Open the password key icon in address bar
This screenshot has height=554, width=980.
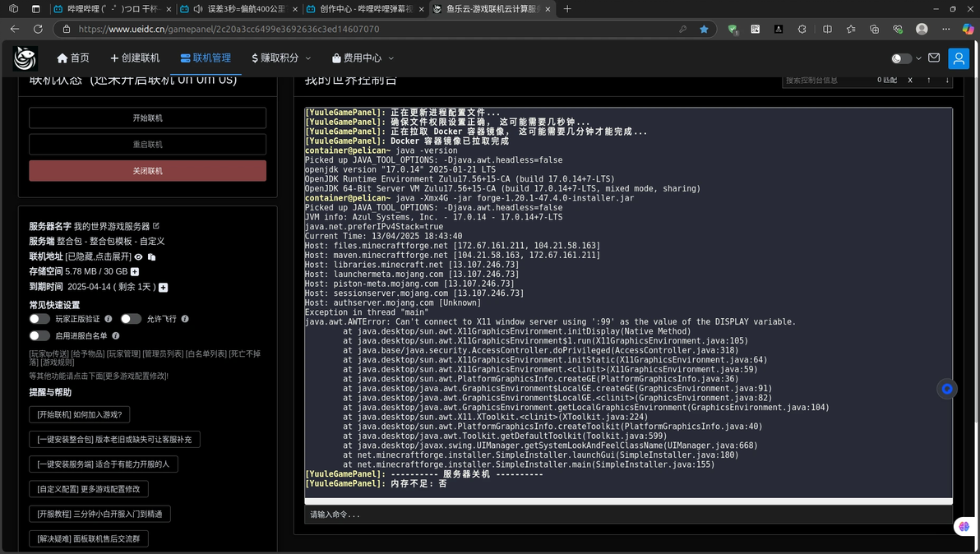click(x=682, y=29)
